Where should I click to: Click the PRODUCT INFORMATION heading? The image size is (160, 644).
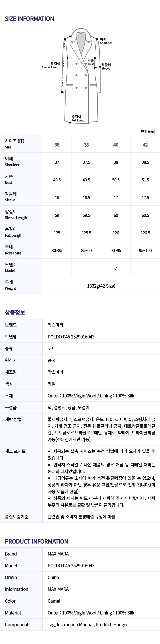click(x=36, y=541)
